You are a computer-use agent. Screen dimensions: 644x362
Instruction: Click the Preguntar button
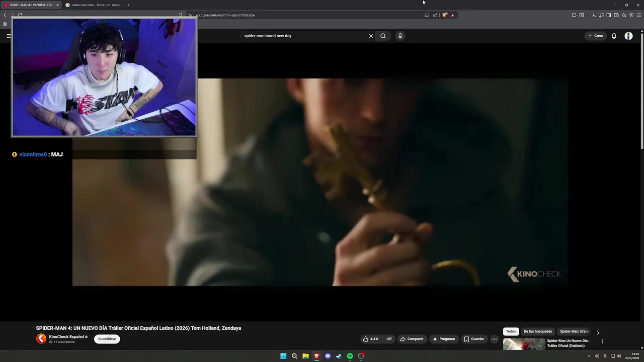click(443, 339)
